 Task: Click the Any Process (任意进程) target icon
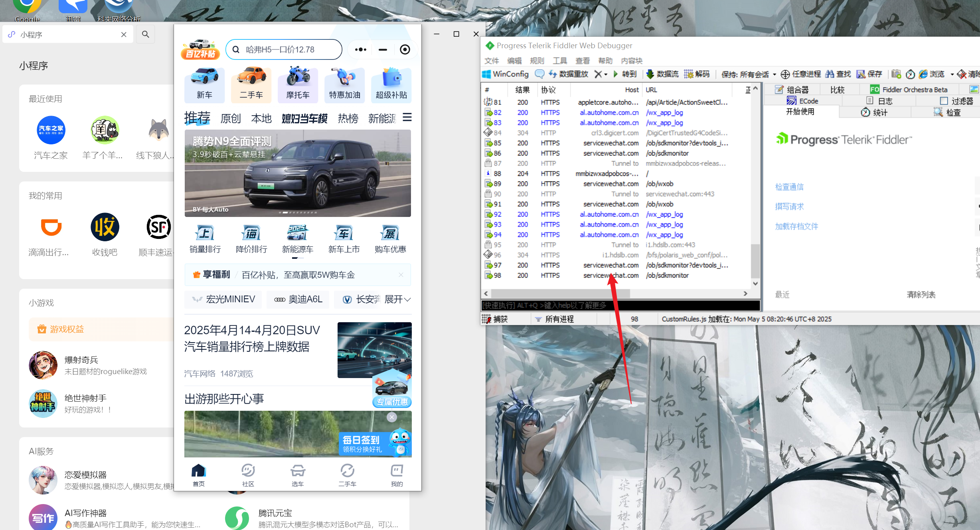785,74
